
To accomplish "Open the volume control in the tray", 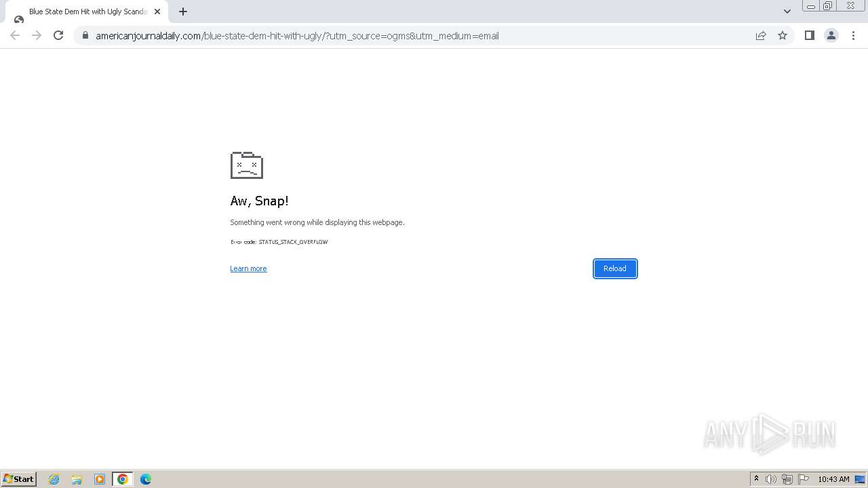I will (771, 479).
